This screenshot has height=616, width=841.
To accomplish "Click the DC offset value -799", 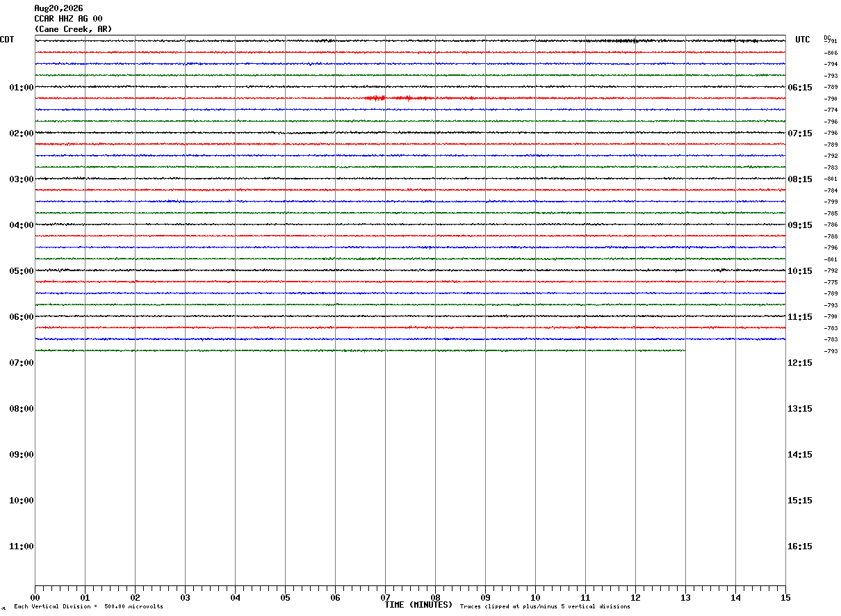I will tap(831, 202).
